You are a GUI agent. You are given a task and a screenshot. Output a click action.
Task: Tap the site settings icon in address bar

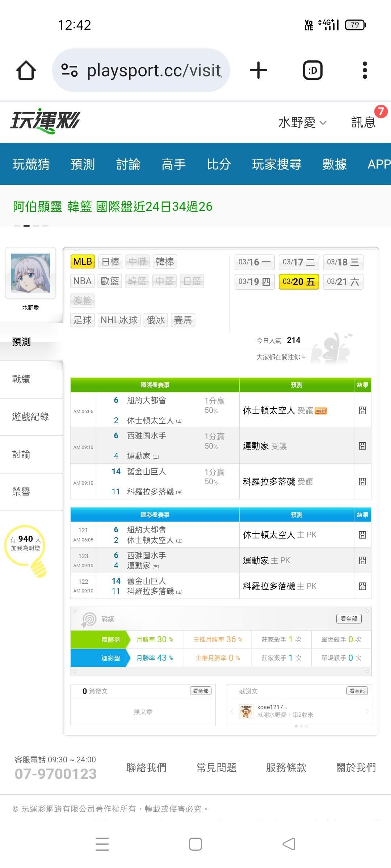pos(70,70)
